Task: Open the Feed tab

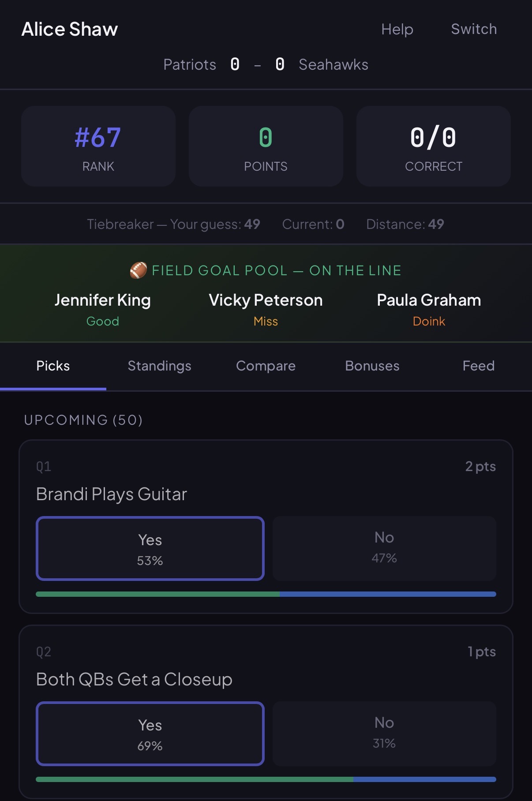Action: [x=478, y=366]
